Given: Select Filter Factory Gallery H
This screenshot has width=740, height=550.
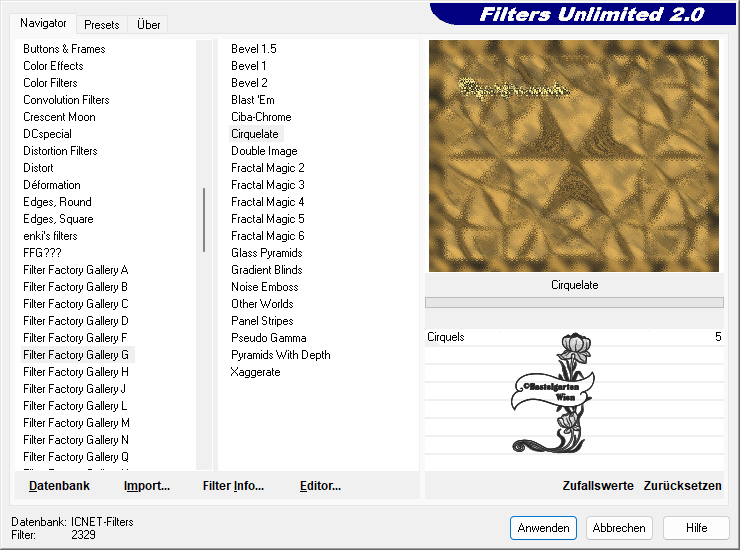Looking at the screenshot, I should coord(76,372).
